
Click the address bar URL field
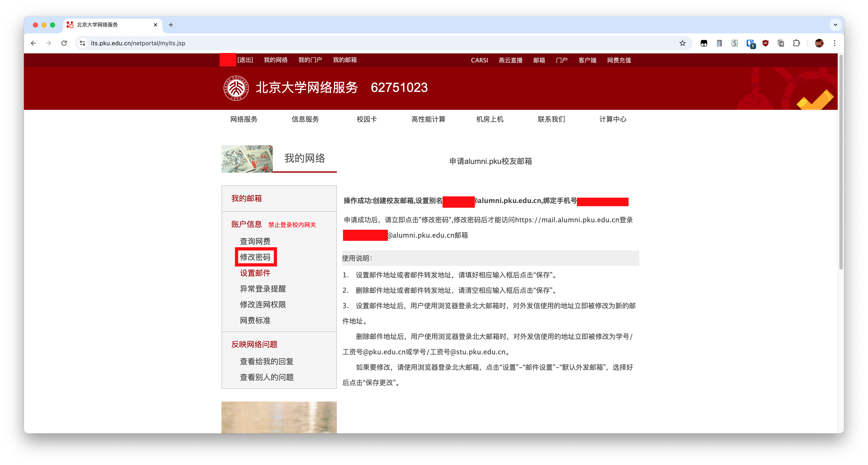tap(138, 43)
